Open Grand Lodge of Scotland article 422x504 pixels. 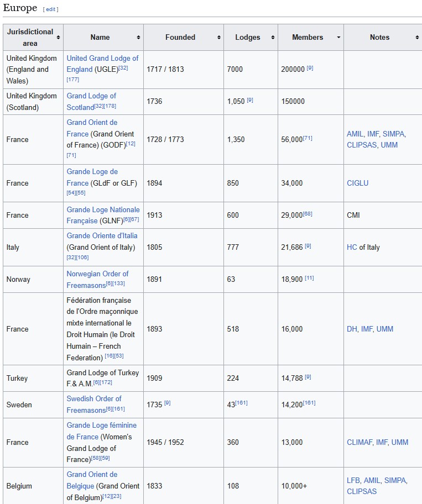(91, 102)
